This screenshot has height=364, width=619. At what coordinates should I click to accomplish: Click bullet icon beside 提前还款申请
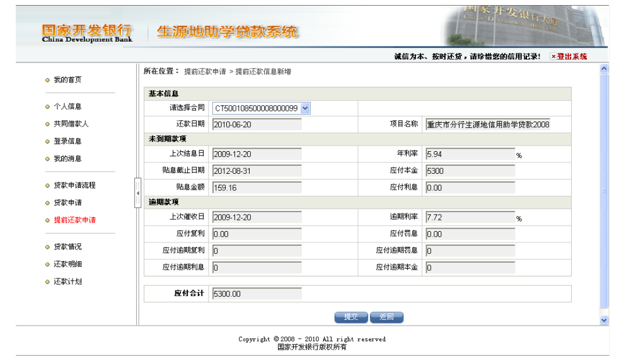click(x=47, y=220)
